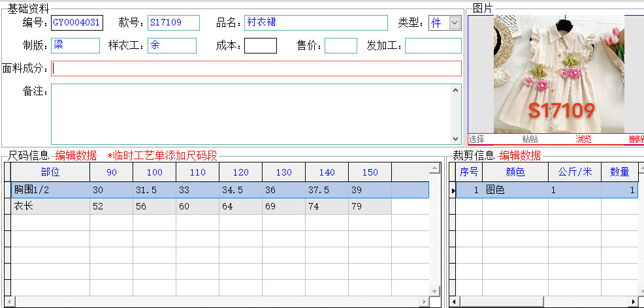
Task: Click the 浏览 image link
Action: [583, 139]
